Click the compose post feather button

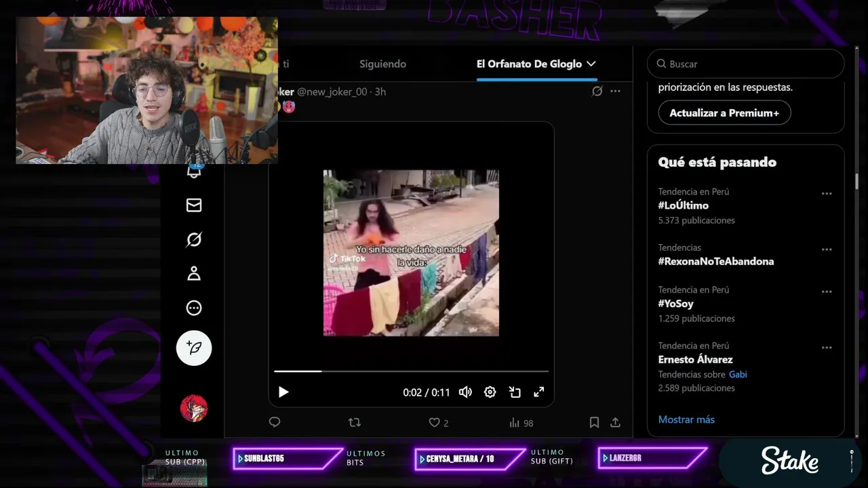[194, 348]
